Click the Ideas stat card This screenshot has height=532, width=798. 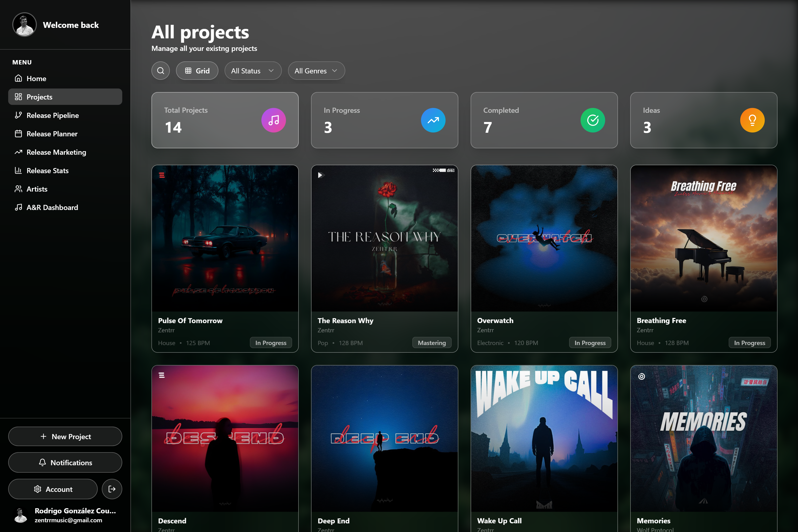click(x=704, y=120)
